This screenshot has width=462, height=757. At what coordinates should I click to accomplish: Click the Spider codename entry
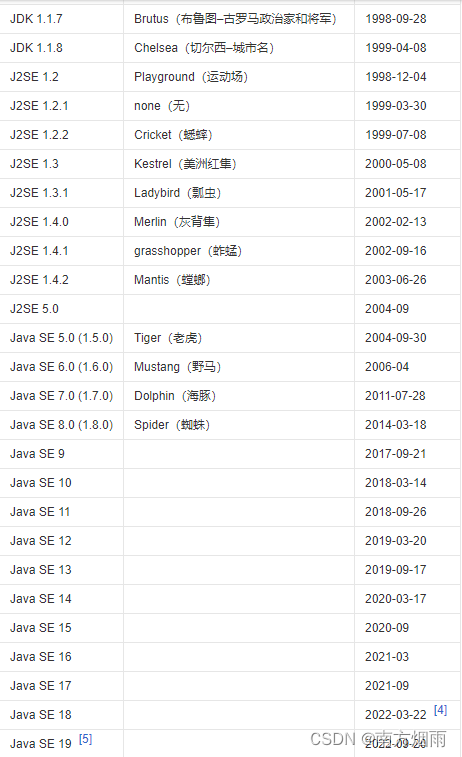(172, 424)
